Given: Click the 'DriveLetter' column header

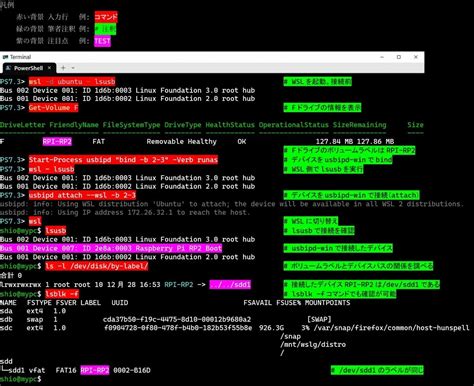Looking at the screenshot, I should tap(22, 125).
